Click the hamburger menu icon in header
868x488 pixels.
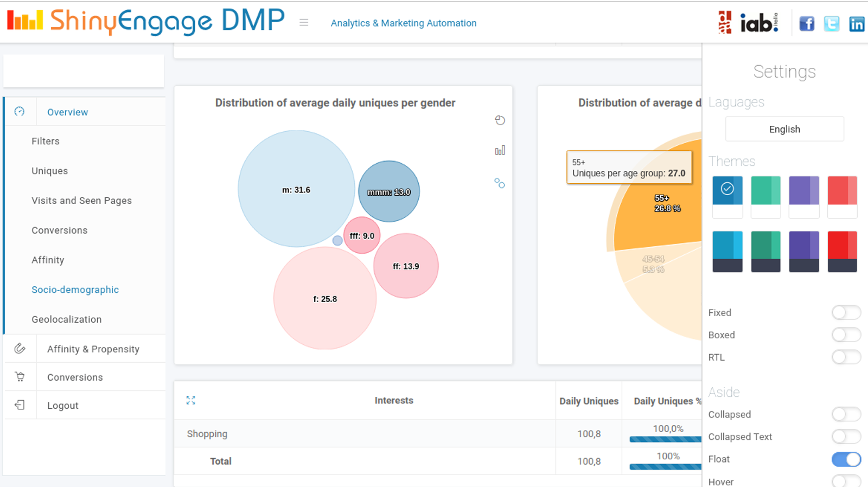click(x=304, y=23)
